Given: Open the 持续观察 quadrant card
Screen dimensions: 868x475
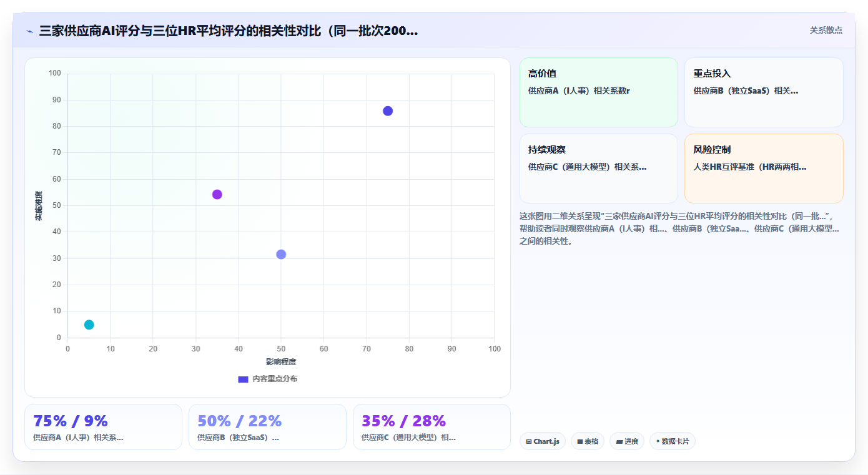Looking at the screenshot, I should tap(598, 169).
